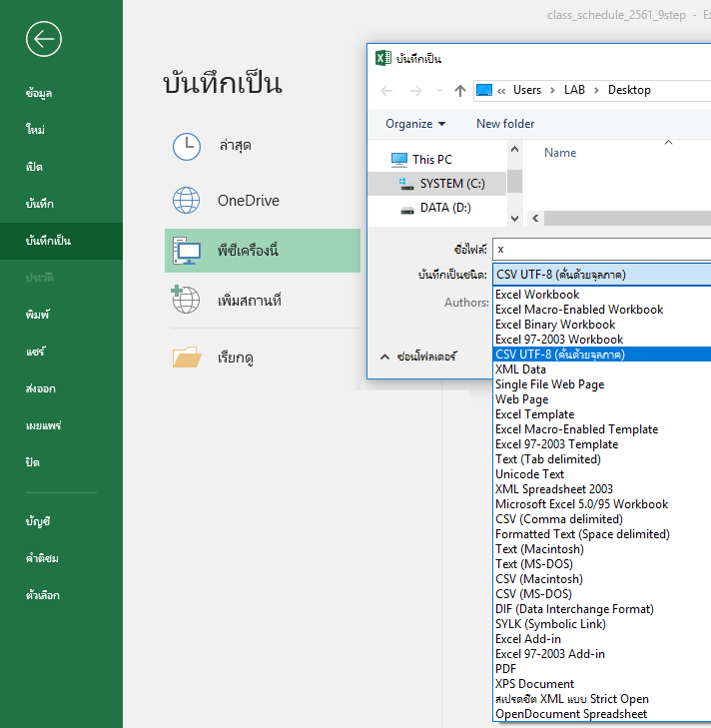Viewport: 711px width, 728px height.
Task: Open the OneDrive globe icon
Action: tap(187, 201)
